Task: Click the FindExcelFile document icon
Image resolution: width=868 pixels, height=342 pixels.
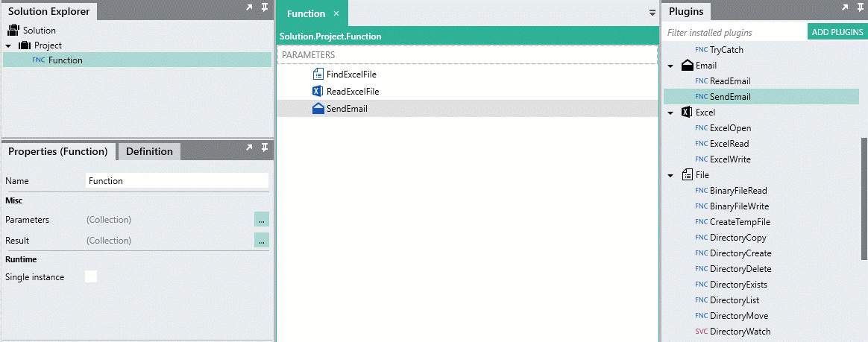Action: click(318, 75)
